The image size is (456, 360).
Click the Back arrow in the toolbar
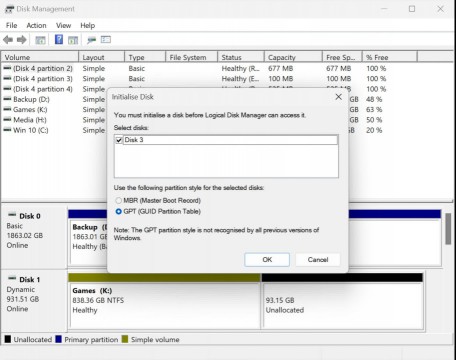pyautogui.click(x=8, y=40)
